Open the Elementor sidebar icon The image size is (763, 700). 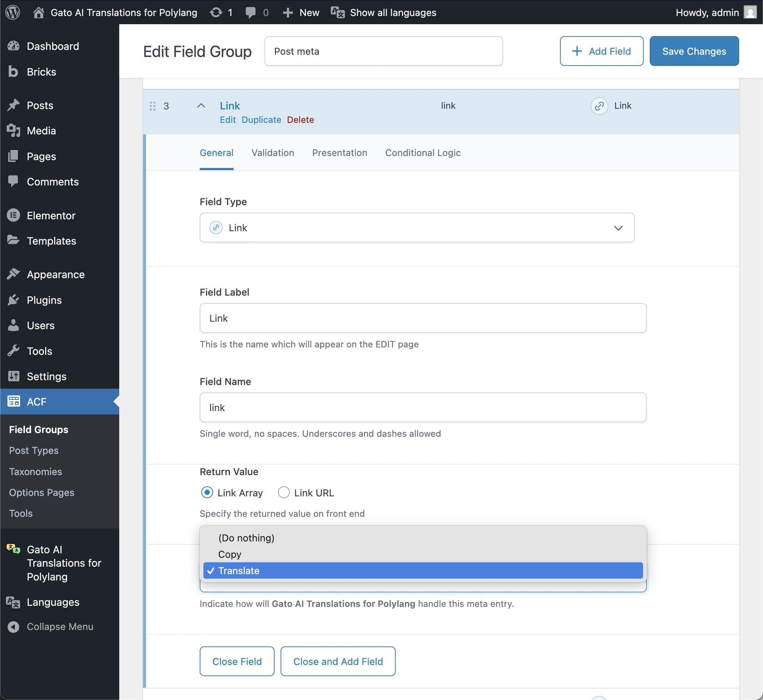click(14, 215)
